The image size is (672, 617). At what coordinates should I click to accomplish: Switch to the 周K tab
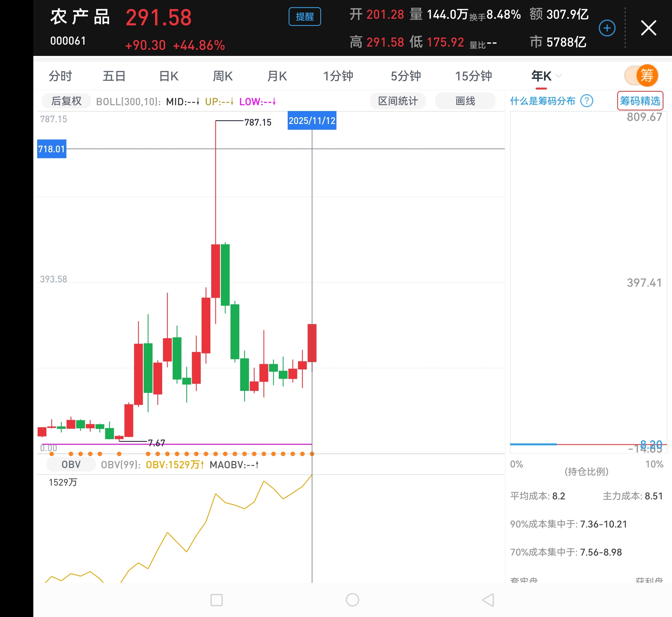(223, 76)
